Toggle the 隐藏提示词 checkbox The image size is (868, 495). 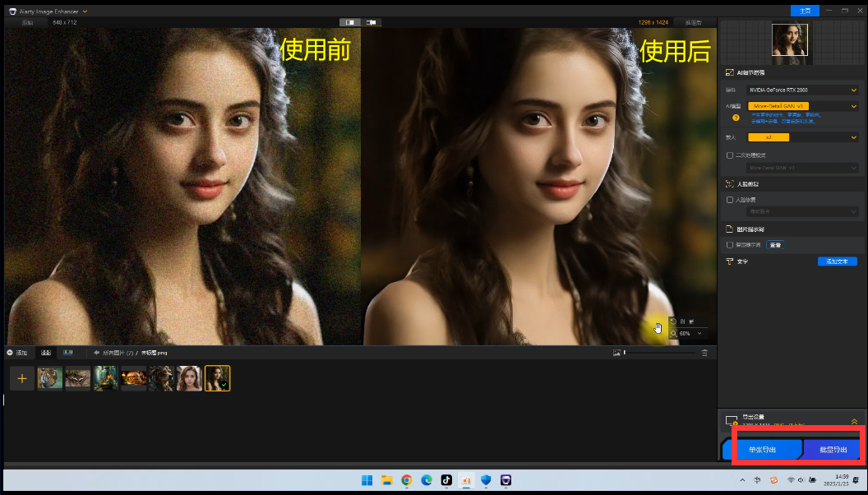(x=729, y=245)
